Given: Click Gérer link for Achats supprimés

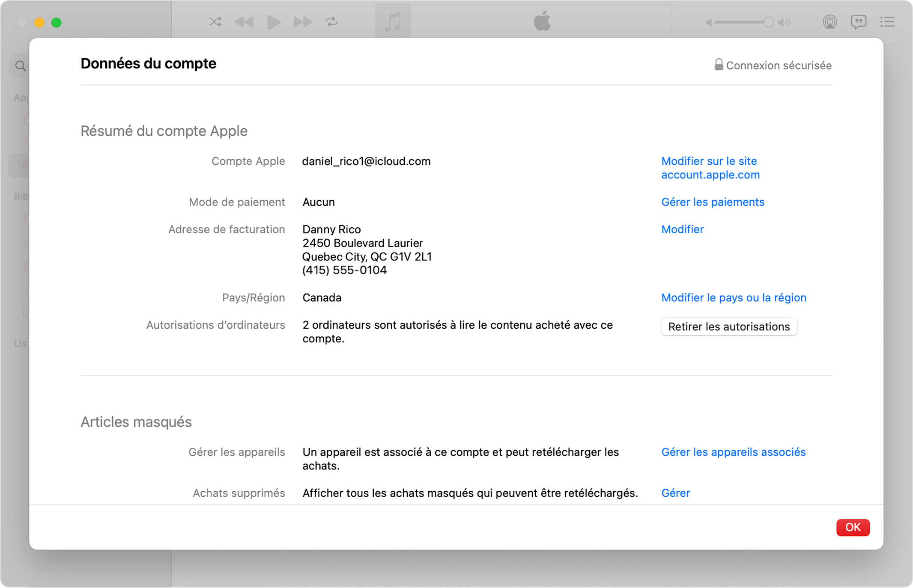Looking at the screenshot, I should coord(675,493).
